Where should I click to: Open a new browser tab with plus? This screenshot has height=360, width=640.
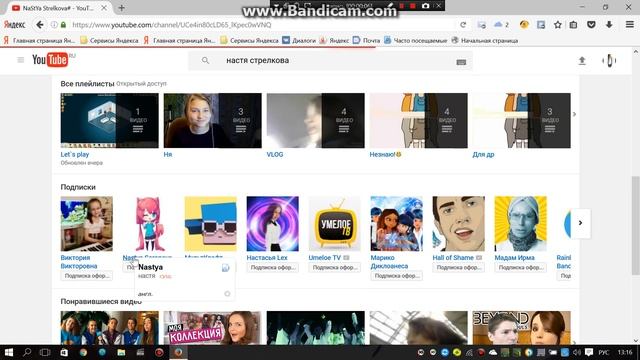click(x=121, y=8)
